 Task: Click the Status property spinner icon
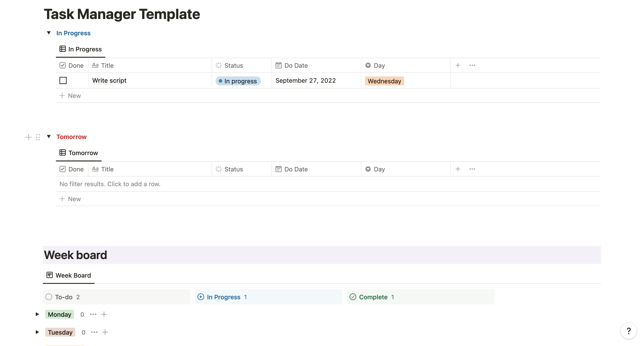pyautogui.click(x=218, y=65)
